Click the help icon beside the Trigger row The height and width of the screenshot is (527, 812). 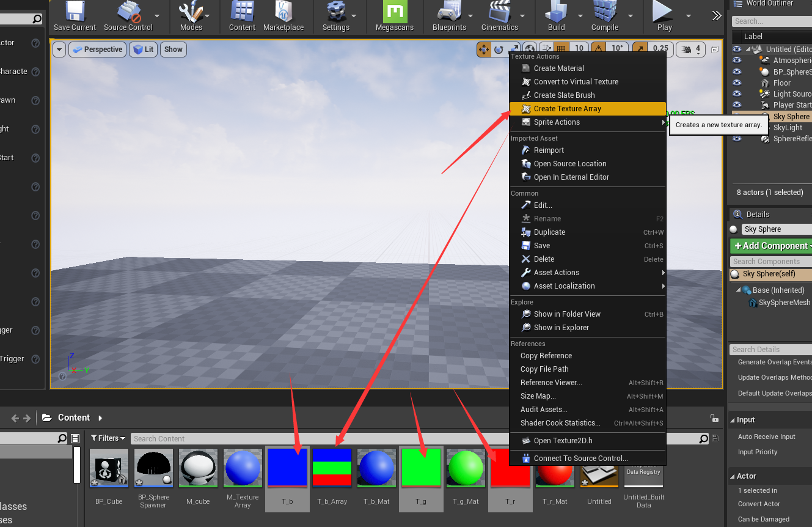coord(35,359)
